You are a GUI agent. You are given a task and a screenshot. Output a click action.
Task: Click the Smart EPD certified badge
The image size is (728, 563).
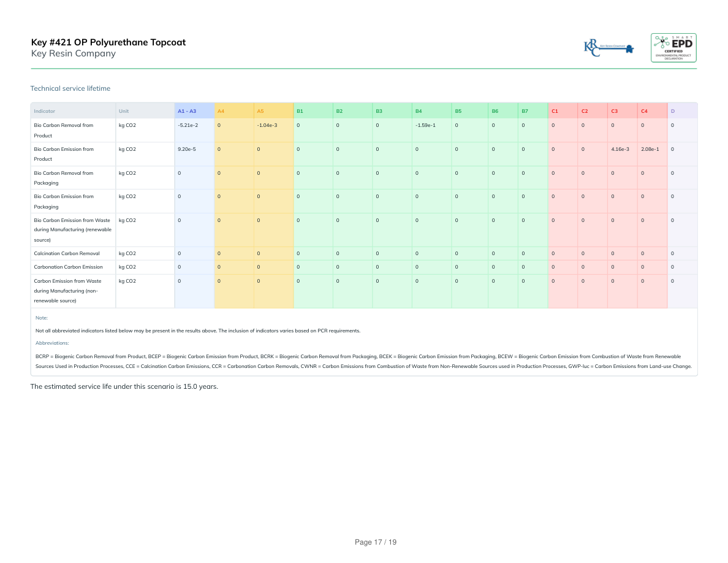click(673, 47)
